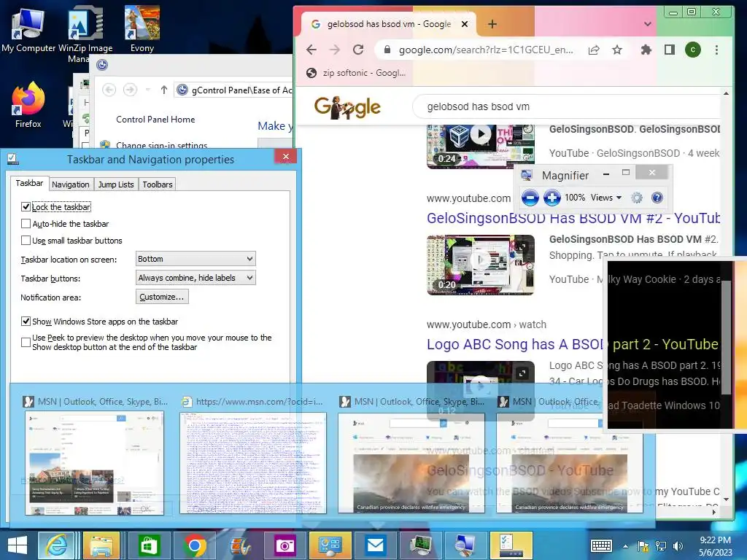The height and width of the screenshot is (560, 747).
Task: Open File Explorer from taskbar
Action: [101, 545]
